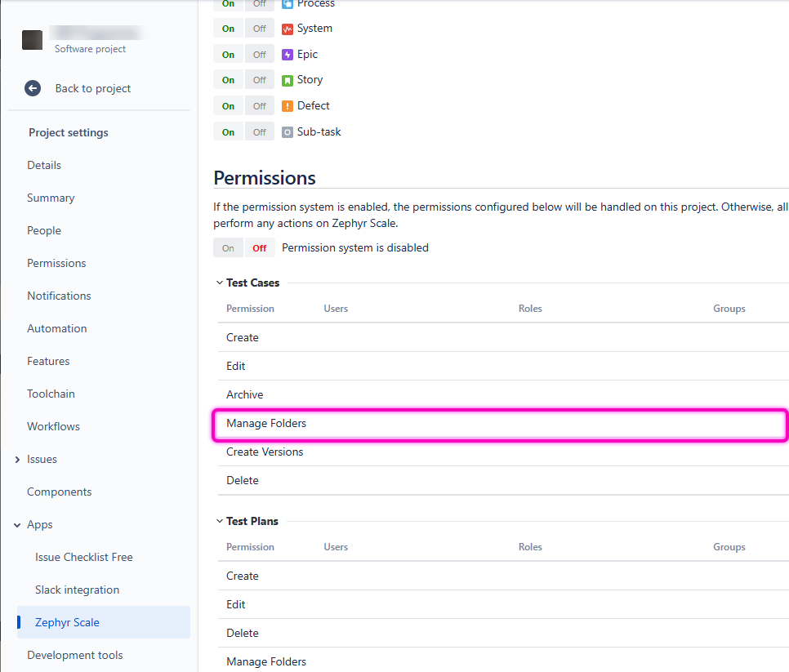Go to Issue Checklist Free settings

(x=83, y=557)
